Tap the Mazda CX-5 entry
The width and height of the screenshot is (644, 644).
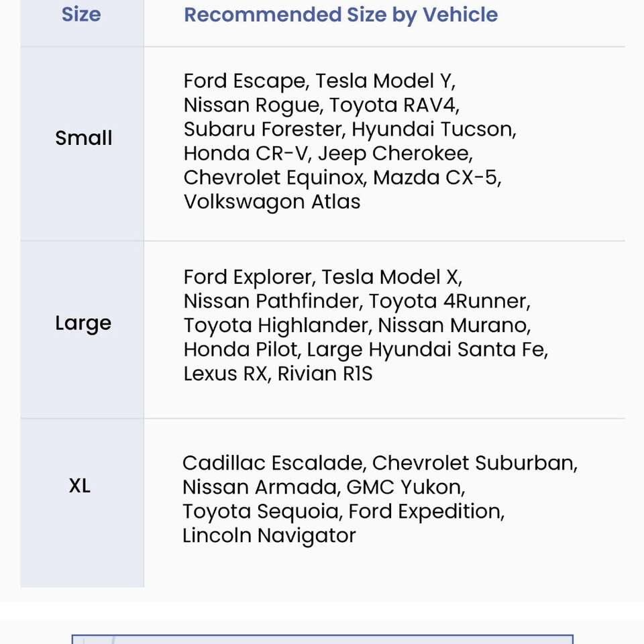click(436, 178)
